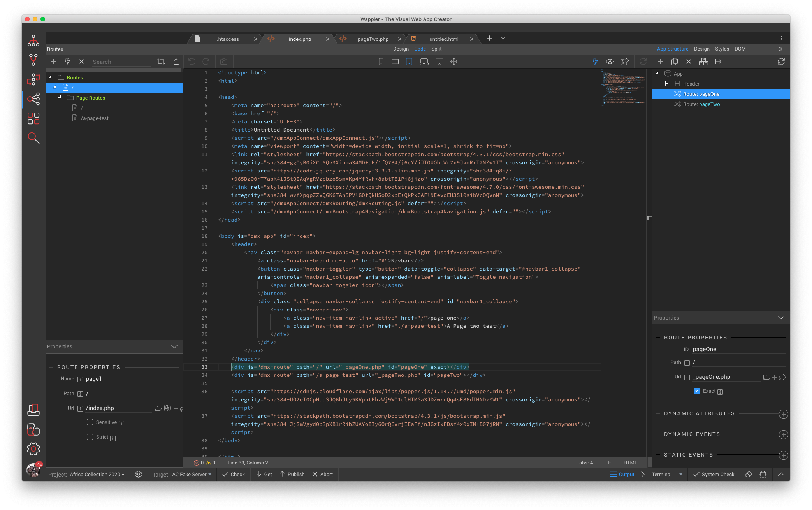
Task: Click the undo icon in editor toolbar
Action: tap(192, 62)
